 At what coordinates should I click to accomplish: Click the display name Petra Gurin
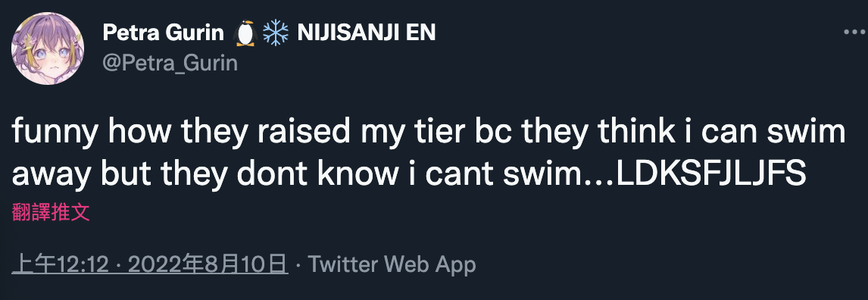(164, 33)
